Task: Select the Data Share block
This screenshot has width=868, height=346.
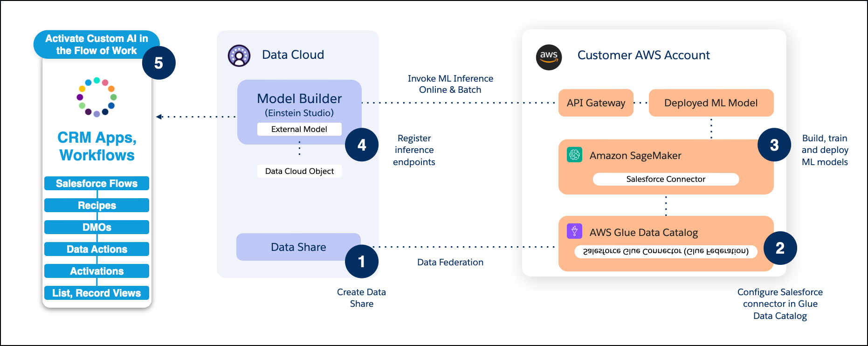Action: click(298, 247)
